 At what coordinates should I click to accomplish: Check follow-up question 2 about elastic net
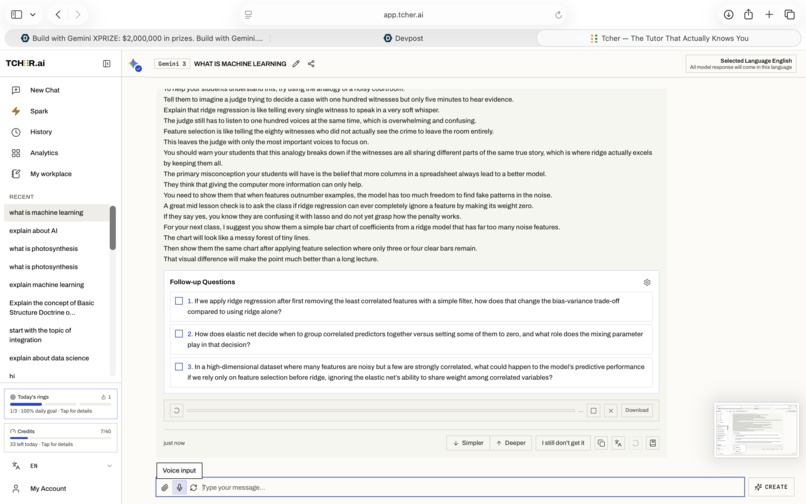click(x=179, y=334)
